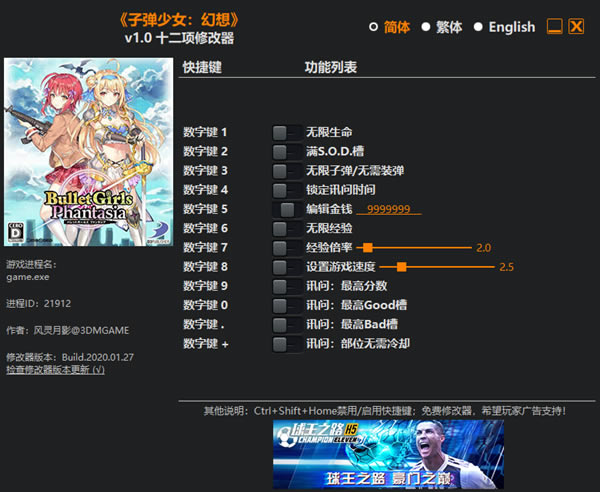Toggle the 无限生命 cheat switch

point(286,132)
